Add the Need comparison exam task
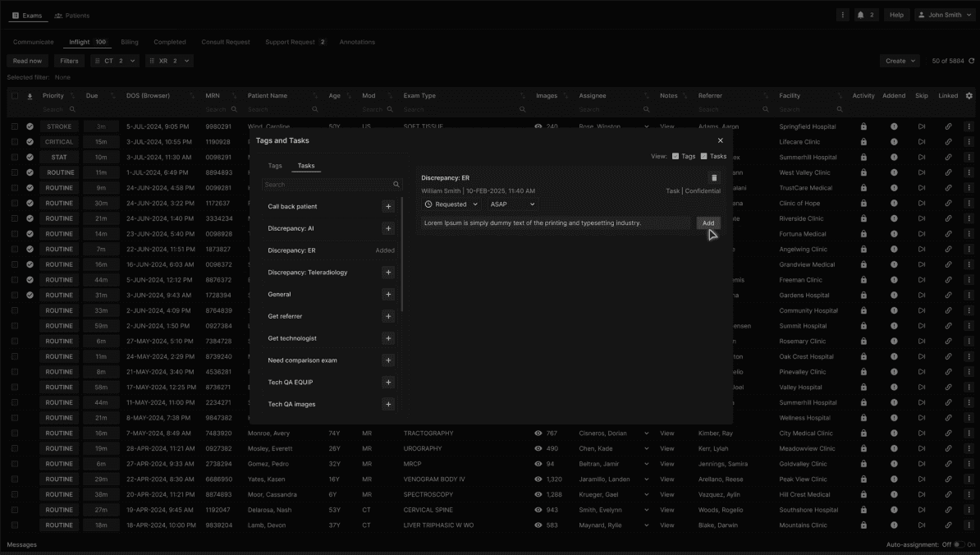Screen dimensions: 980x555 pyautogui.click(x=388, y=360)
